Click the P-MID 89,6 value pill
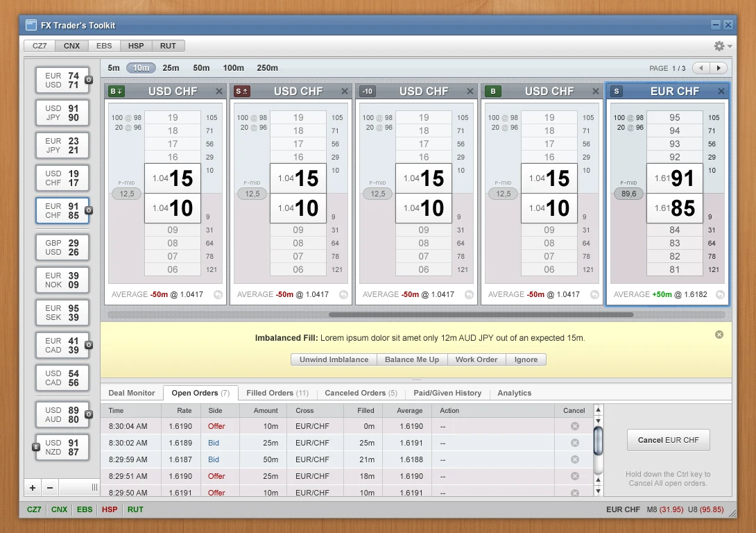 pyautogui.click(x=628, y=194)
